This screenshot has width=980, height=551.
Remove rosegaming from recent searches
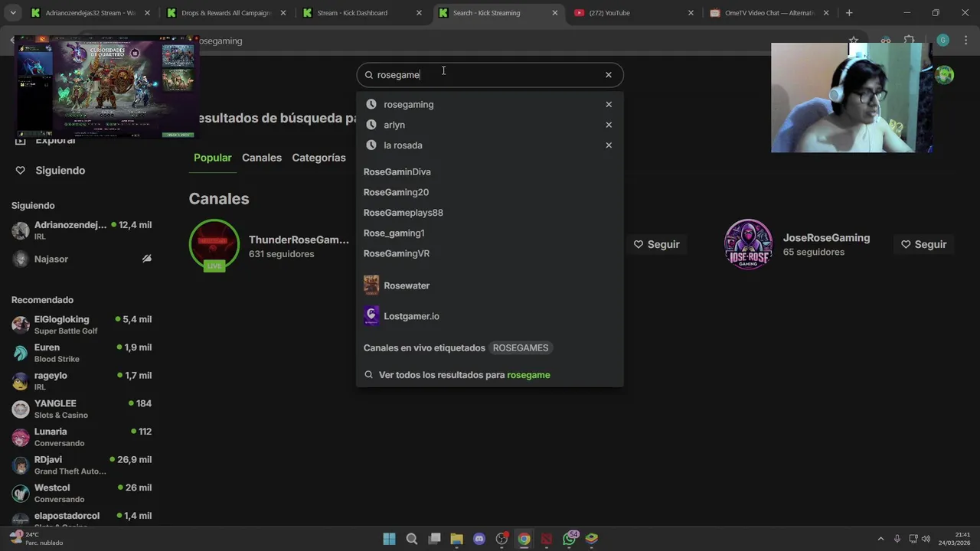click(x=609, y=104)
